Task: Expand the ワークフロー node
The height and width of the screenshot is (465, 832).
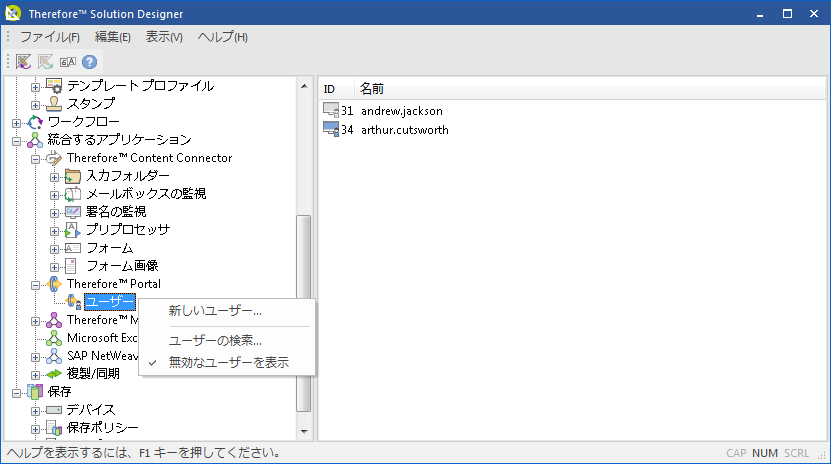Action: [16, 123]
